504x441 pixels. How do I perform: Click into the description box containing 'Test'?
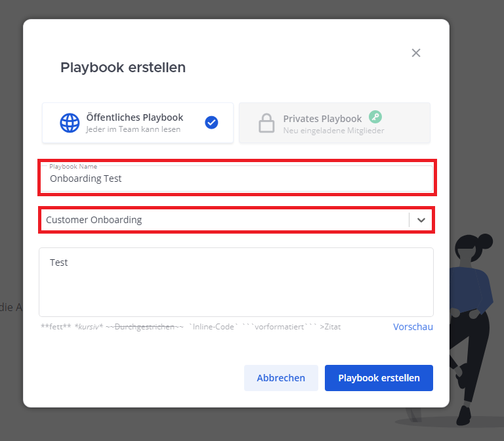coord(236,282)
